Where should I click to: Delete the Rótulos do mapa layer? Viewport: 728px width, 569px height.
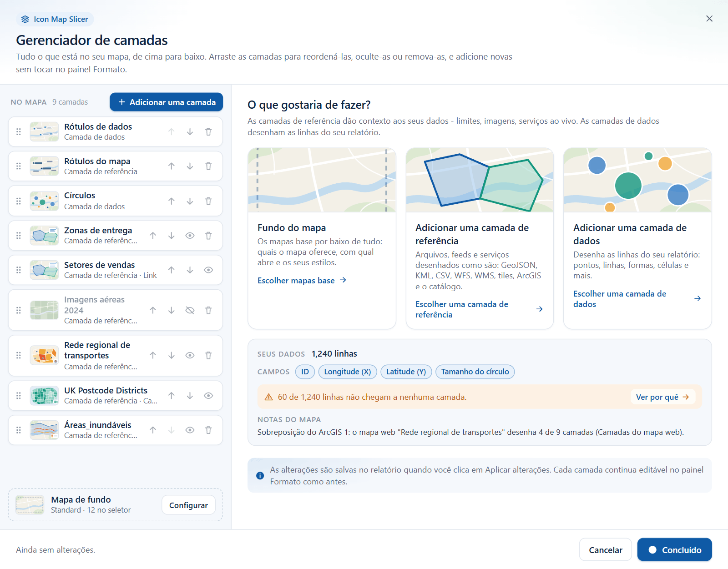(208, 166)
